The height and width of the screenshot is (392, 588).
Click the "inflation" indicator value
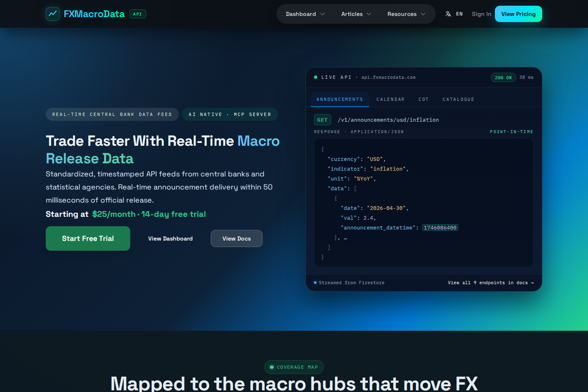[x=388, y=169]
